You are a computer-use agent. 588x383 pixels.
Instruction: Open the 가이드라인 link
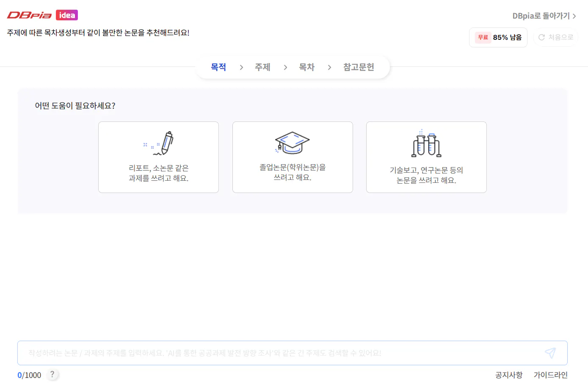click(x=550, y=375)
